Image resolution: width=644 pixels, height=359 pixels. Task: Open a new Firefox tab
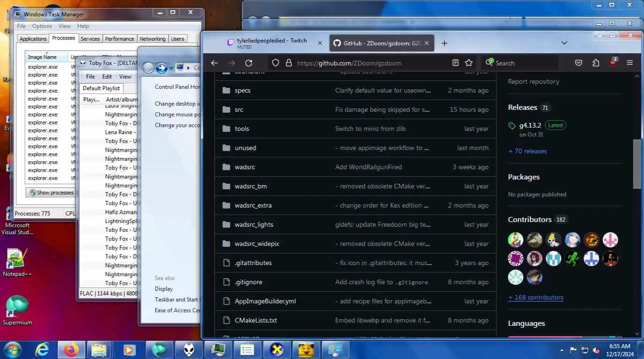click(445, 43)
